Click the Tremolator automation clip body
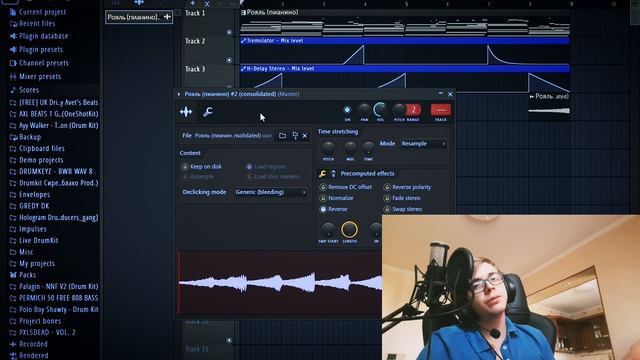This screenshot has width=640, height=360. pyautogui.click(x=405, y=55)
